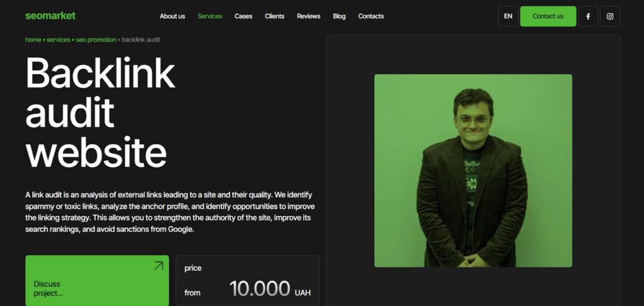The image size is (644, 306).
Task: Click the word from in the price card
Action: pos(192,293)
